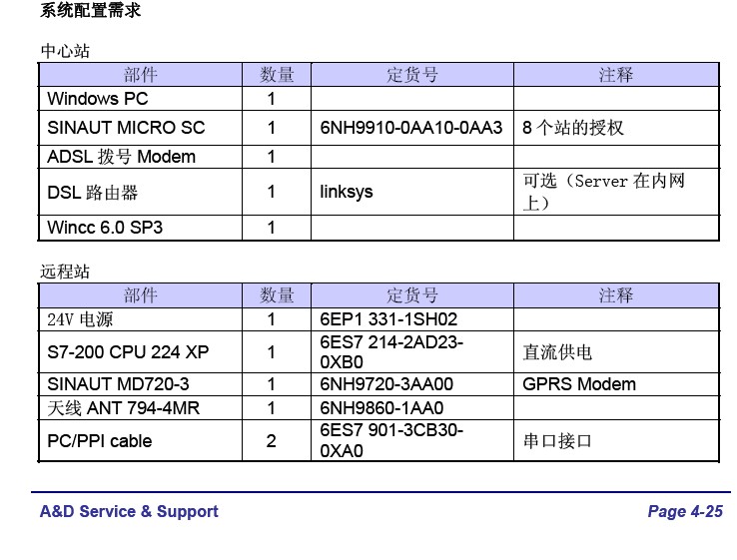Click the SINAUT MICRO SC component cell

click(x=126, y=128)
